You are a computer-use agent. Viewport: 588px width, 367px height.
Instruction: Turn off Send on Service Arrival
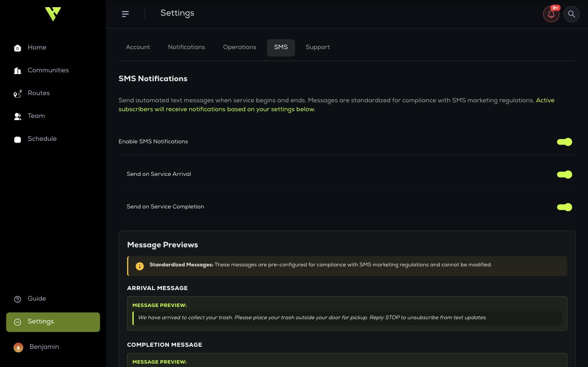[564, 175]
